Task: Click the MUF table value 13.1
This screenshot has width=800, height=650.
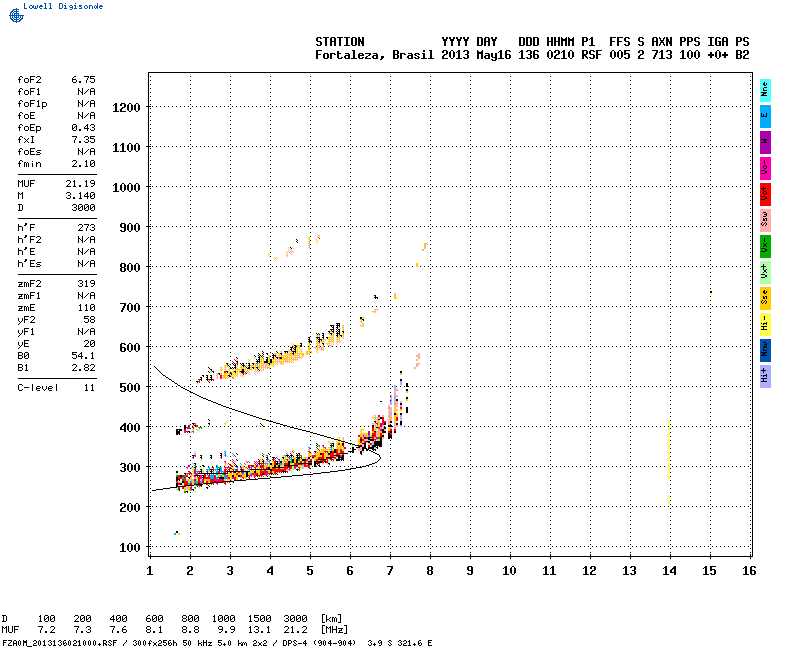Action: coord(259,630)
